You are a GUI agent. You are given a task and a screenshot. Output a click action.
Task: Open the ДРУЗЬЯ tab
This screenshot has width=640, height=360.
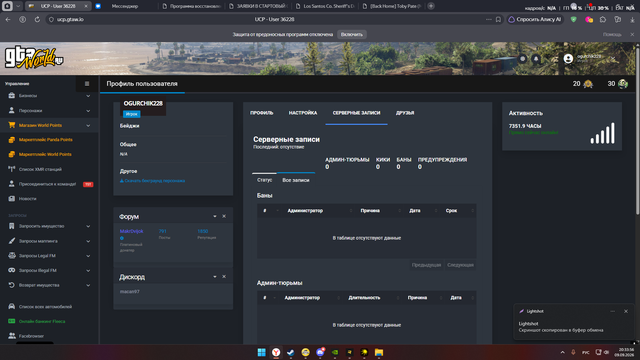tap(405, 113)
